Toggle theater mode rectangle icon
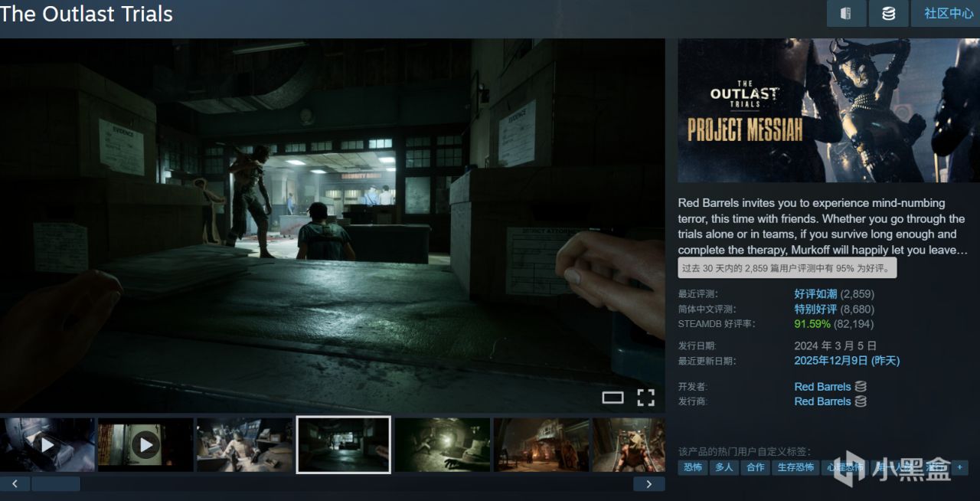The height and width of the screenshot is (501, 980). click(x=613, y=397)
